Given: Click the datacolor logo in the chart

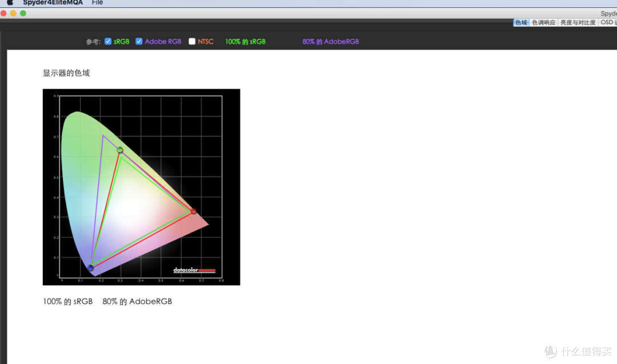Looking at the screenshot, I should [194, 270].
